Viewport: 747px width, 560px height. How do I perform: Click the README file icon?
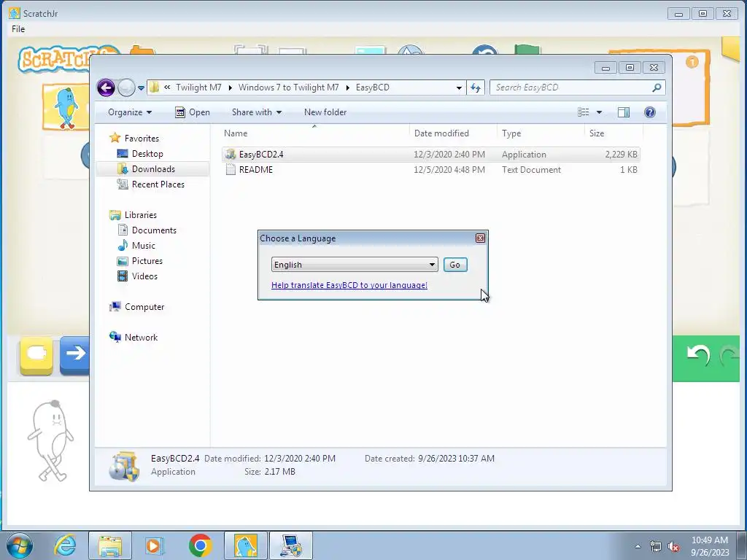[x=231, y=169]
